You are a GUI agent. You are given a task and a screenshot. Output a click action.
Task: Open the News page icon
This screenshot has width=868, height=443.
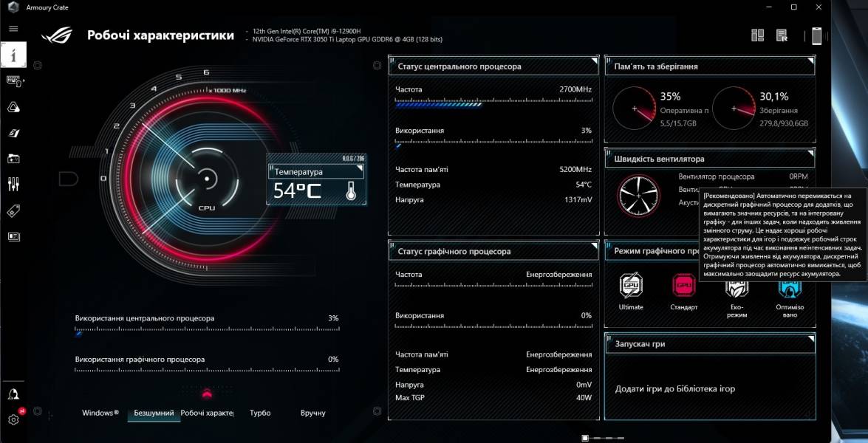click(x=13, y=237)
